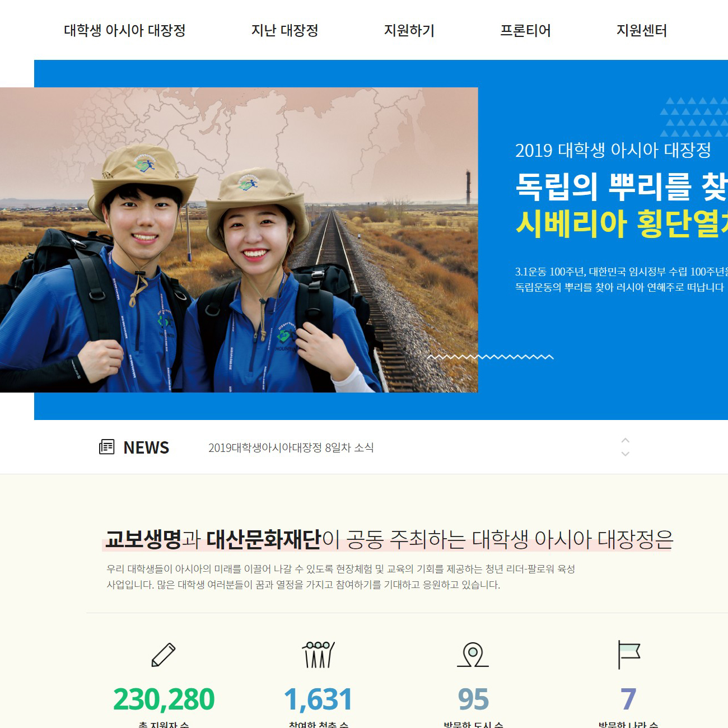Click the location pin icon above 95
The height and width of the screenshot is (728, 728).
point(473,654)
